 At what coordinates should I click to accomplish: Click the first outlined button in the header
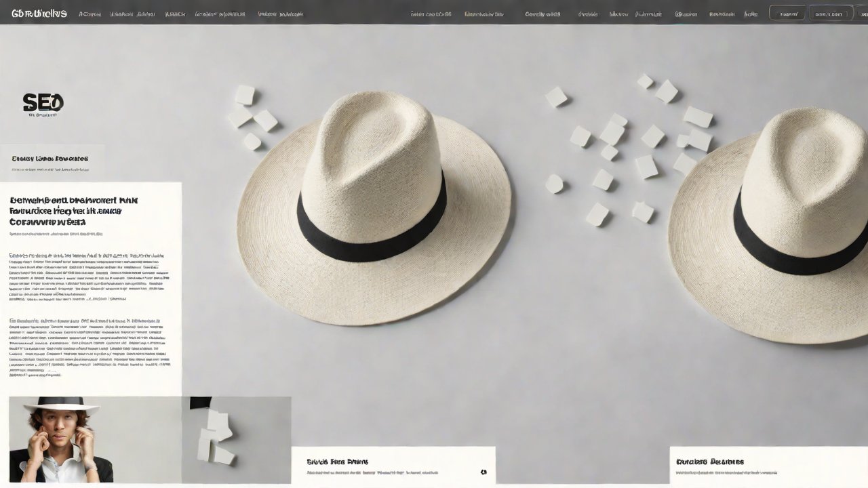pos(787,13)
